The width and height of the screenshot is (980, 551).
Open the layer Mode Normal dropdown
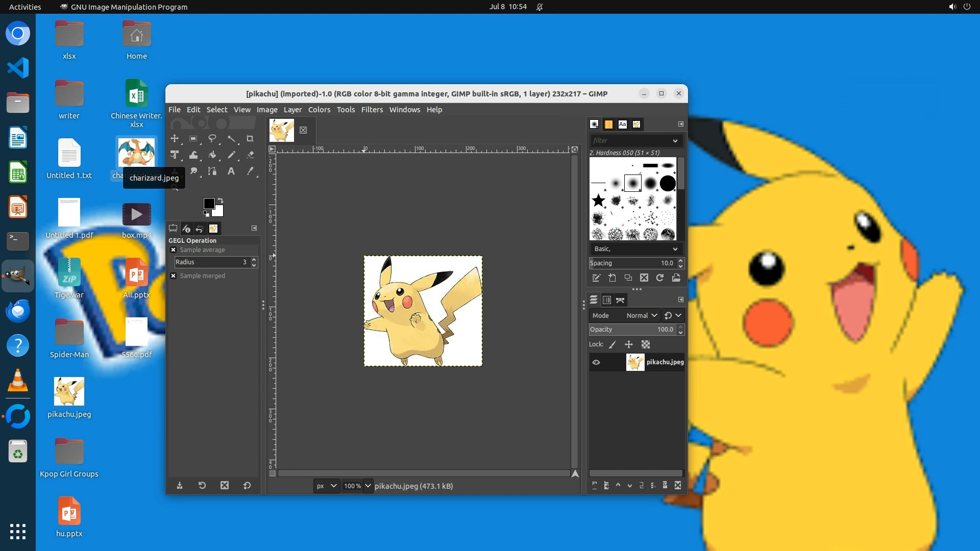pyautogui.click(x=641, y=315)
